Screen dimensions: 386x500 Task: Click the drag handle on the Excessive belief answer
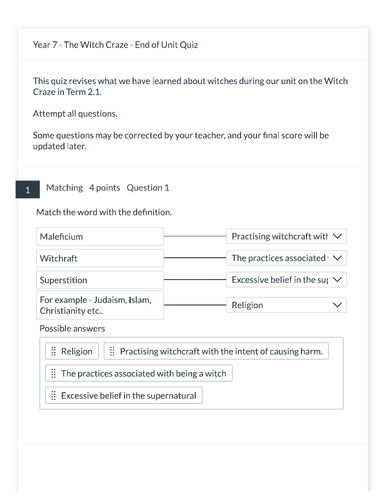(53, 395)
